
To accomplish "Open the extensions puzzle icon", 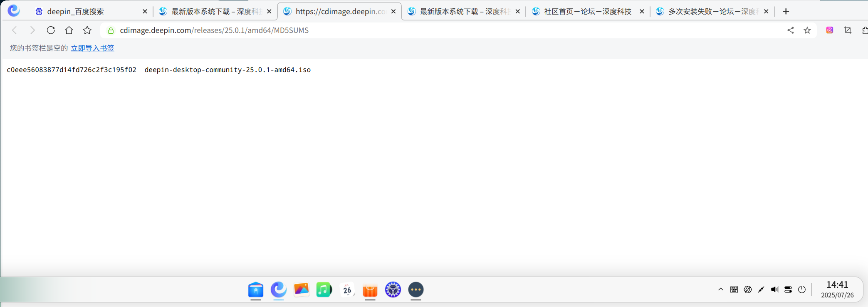I will click(x=865, y=30).
